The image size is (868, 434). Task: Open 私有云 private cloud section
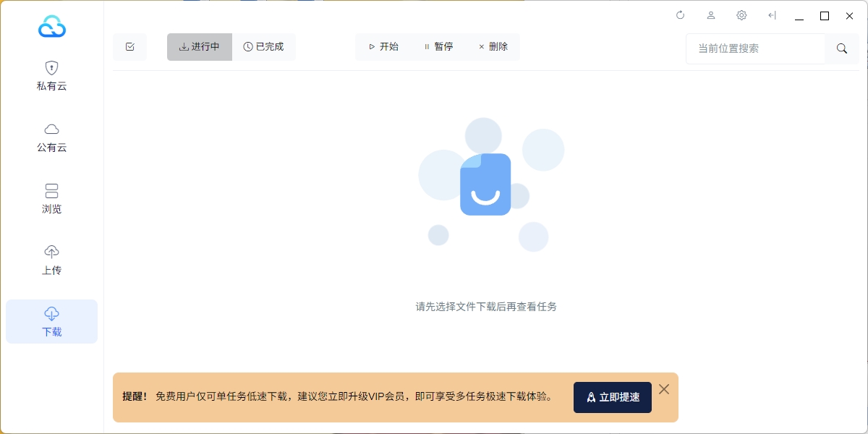pyautogui.click(x=51, y=76)
